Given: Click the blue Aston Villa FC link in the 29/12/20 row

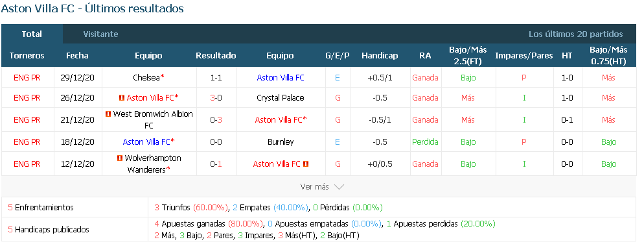Looking at the screenshot, I should pyautogui.click(x=281, y=77).
